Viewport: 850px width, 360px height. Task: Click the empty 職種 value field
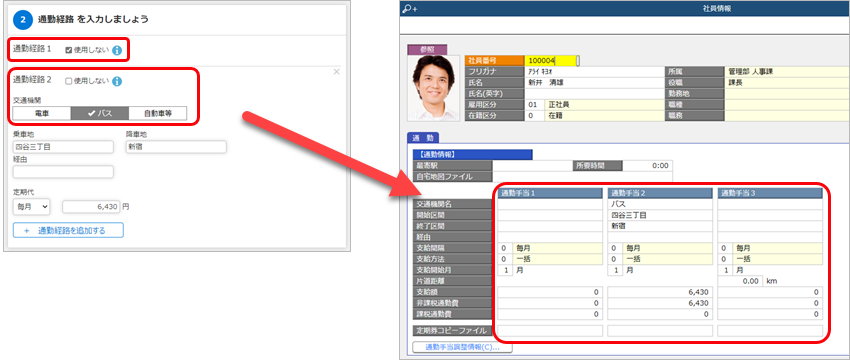[788, 105]
